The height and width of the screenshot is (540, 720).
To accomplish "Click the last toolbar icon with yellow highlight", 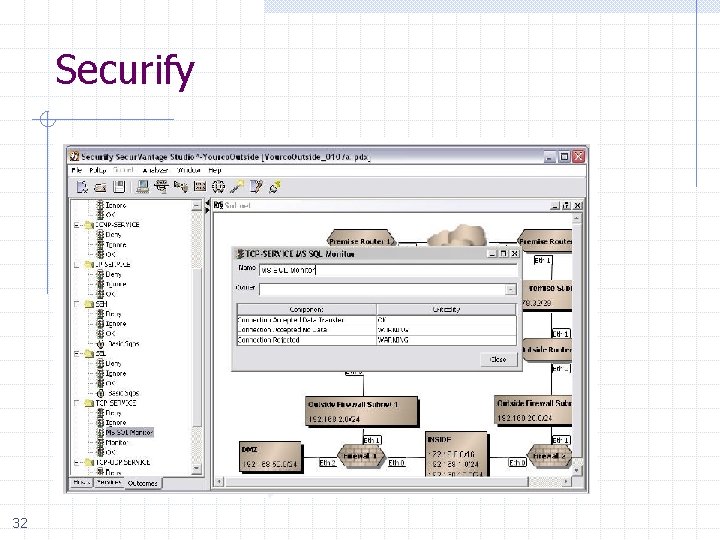I will pyautogui.click(x=275, y=186).
